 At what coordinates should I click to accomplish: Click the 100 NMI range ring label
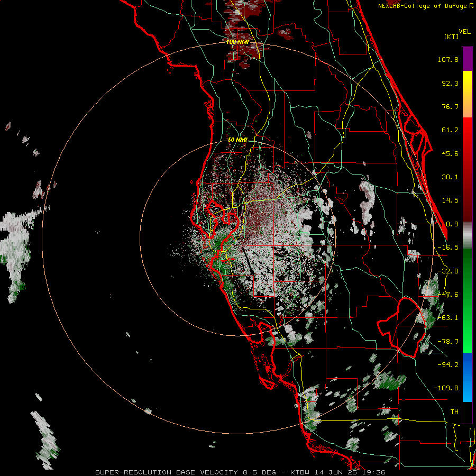click(x=237, y=42)
